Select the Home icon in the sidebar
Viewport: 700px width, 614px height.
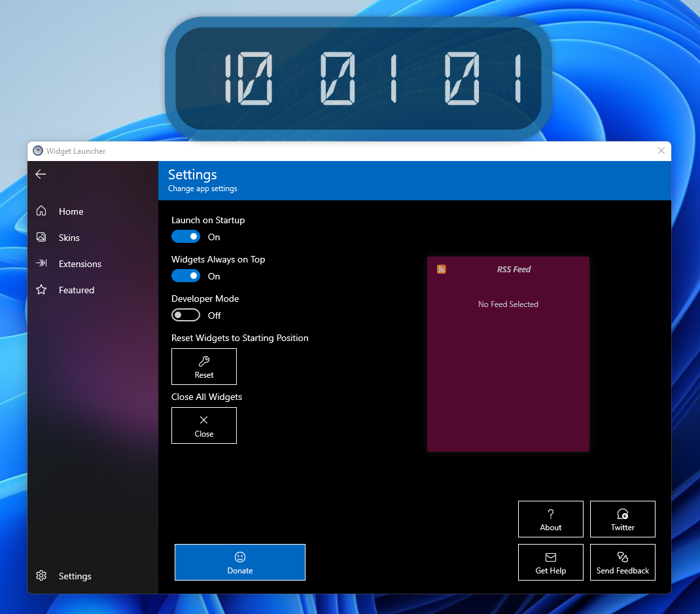[x=41, y=211]
